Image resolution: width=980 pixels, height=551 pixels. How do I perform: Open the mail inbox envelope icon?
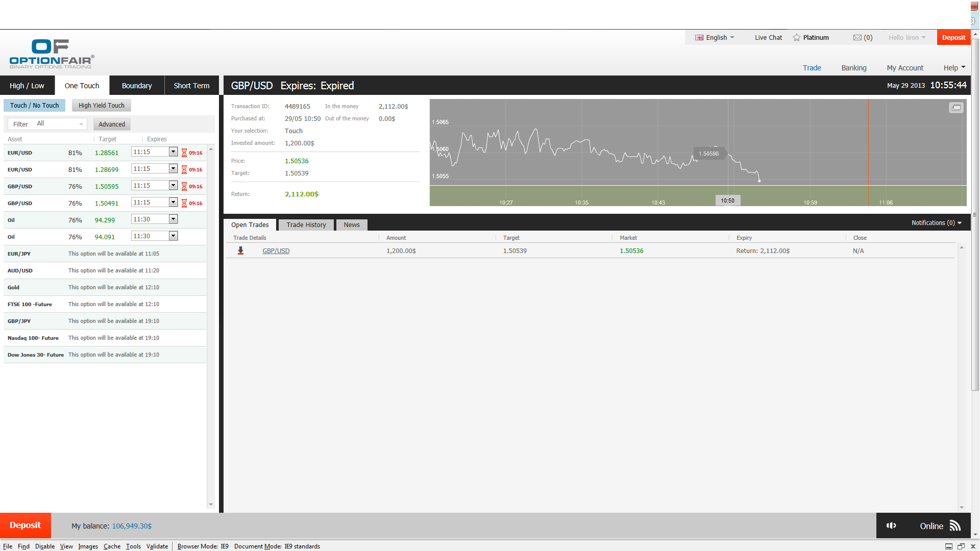(x=857, y=38)
